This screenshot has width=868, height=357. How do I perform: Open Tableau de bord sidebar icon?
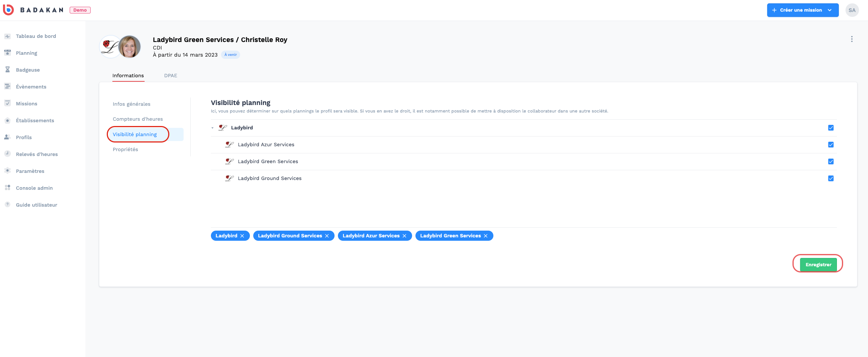pyautogui.click(x=7, y=36)
